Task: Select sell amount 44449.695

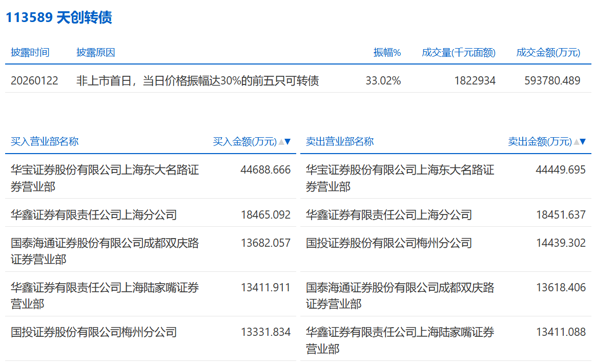Action: (561, 170)
